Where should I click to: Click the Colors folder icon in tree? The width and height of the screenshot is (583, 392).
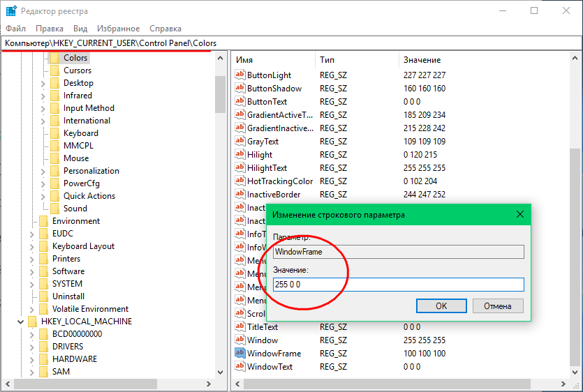(54, 58)
